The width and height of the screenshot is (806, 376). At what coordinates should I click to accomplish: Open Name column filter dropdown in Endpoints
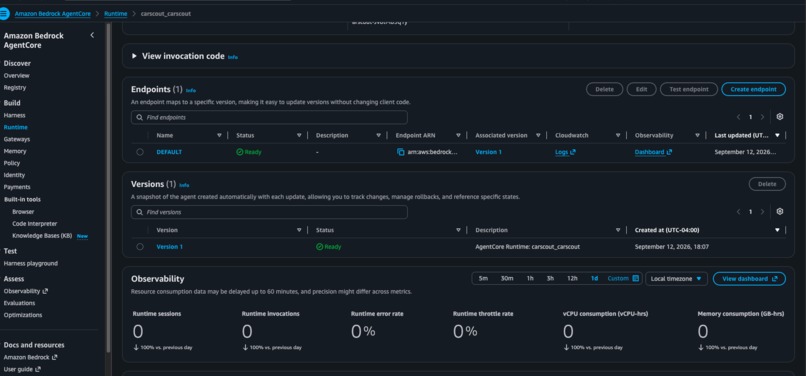pyautogui.click(x=219, y=135)
